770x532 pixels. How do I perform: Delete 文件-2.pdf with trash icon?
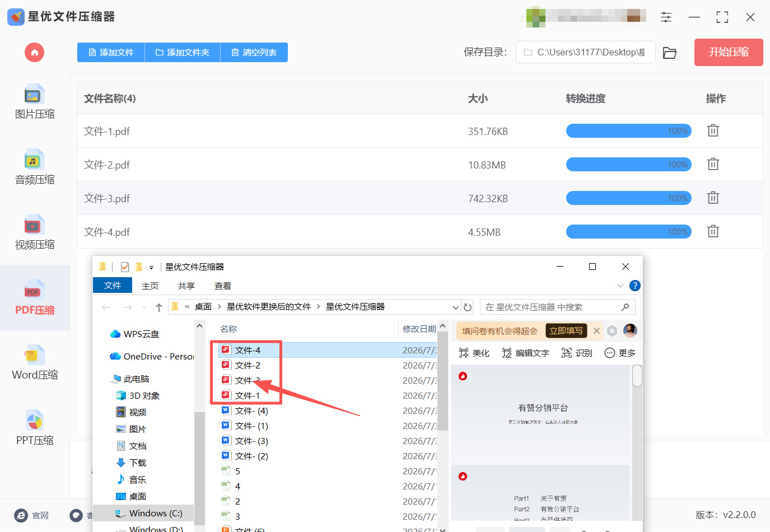pos(713,164)
